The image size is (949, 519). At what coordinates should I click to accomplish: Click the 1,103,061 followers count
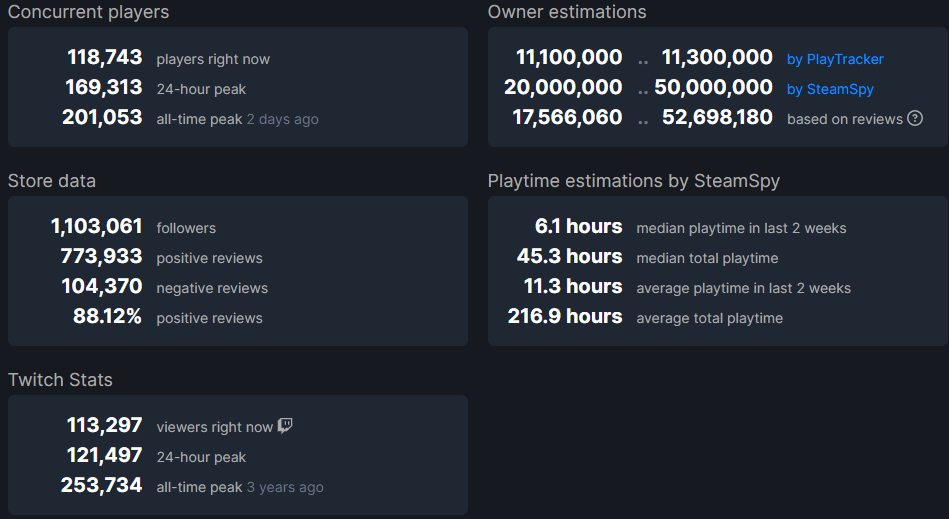97,226
